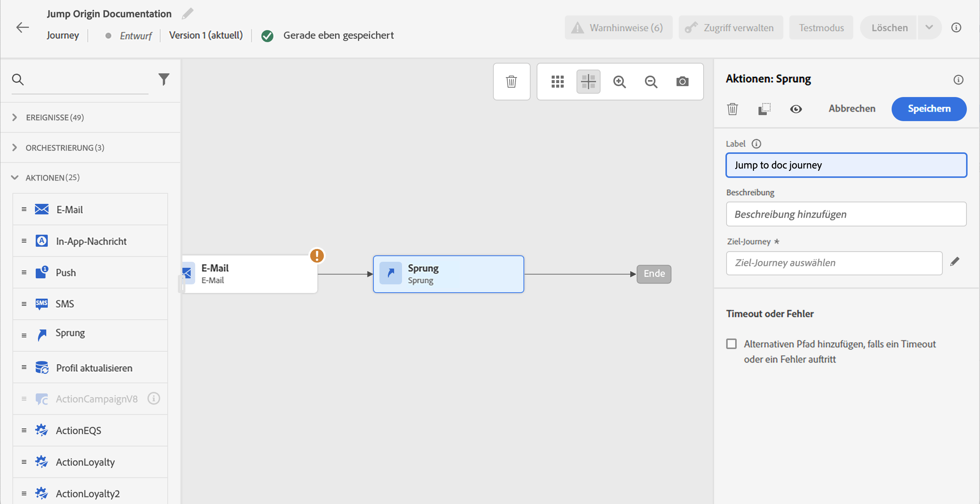Click the Speichern button
The width and height of the screenshot is (980, 504).
[x=928, y=109]
